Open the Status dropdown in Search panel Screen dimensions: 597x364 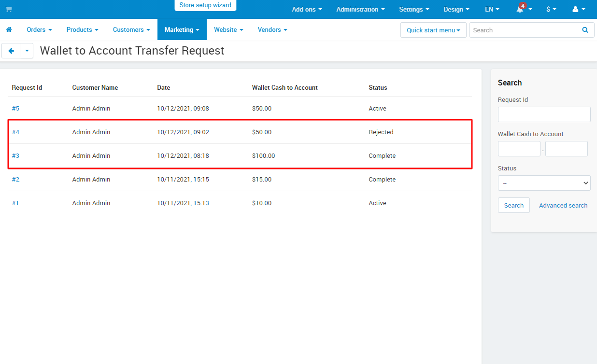pyautogui.click(x=544, y=183)
